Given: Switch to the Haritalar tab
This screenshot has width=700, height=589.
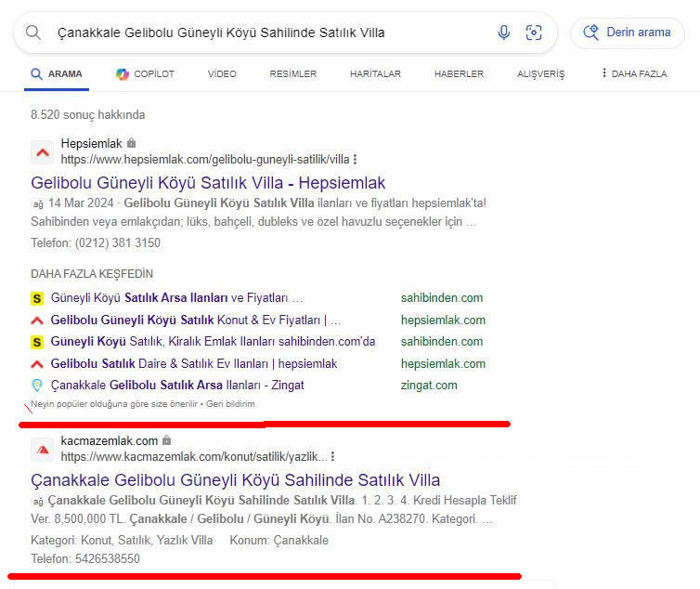Looking at the screenshot, I should coord(375,74).
